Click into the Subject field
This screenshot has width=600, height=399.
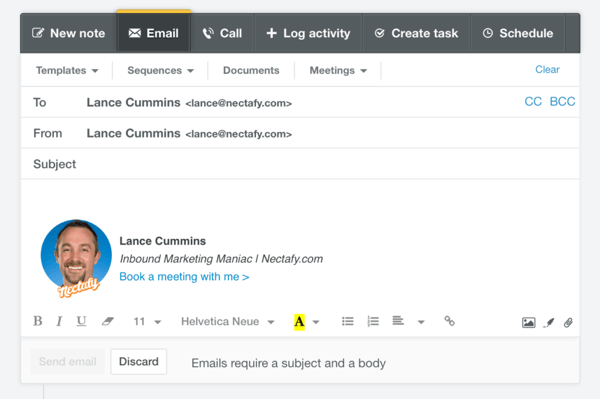pyautogui.click(x=300, y=164)
